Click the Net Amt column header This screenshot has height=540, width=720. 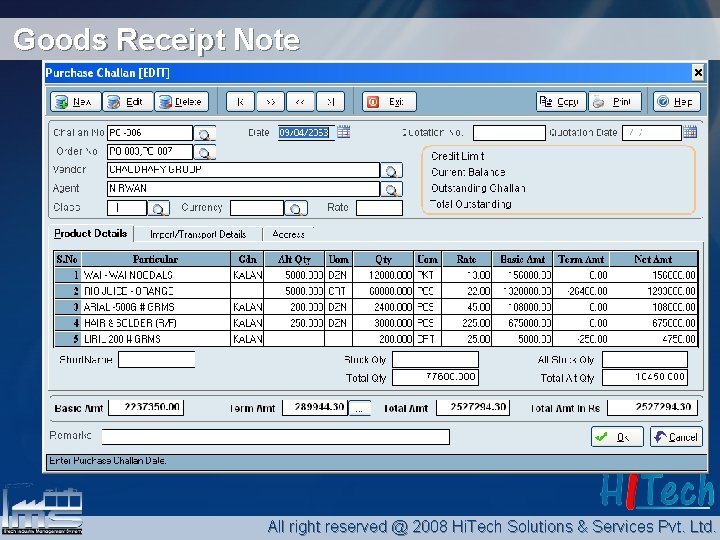(x=653, y=259)
